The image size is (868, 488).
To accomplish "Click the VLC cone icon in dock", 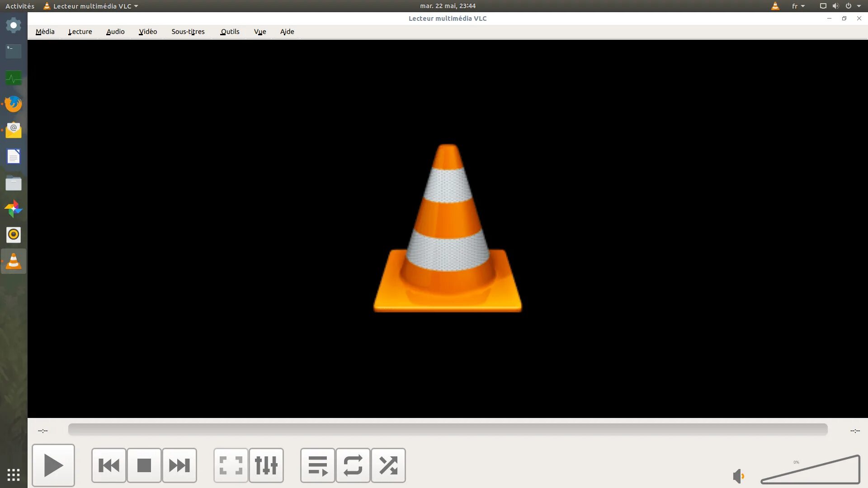I will pyautogui.click(x=14, y=261).
